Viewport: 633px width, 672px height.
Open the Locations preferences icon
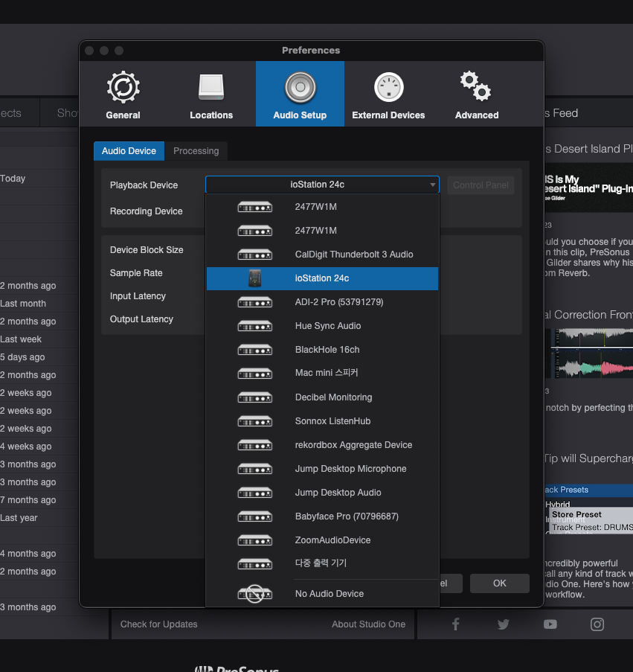pyautogui.click(x=211, y=87)
